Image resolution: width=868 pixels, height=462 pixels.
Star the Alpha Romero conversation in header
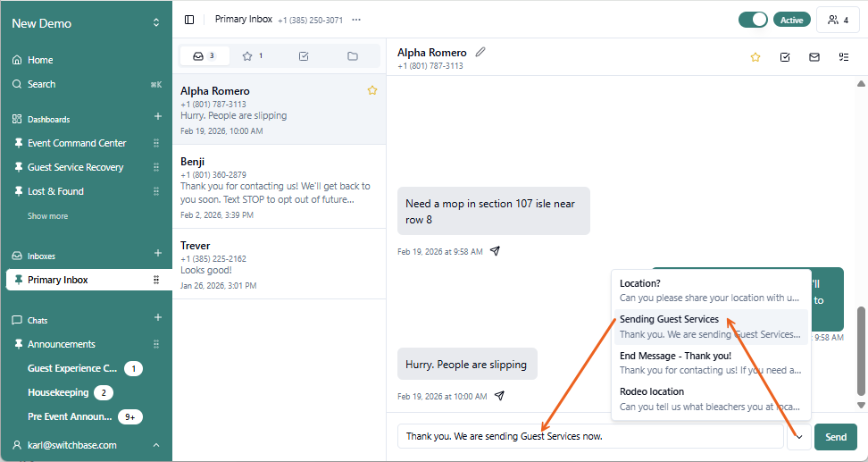click(x=755, y=57)
